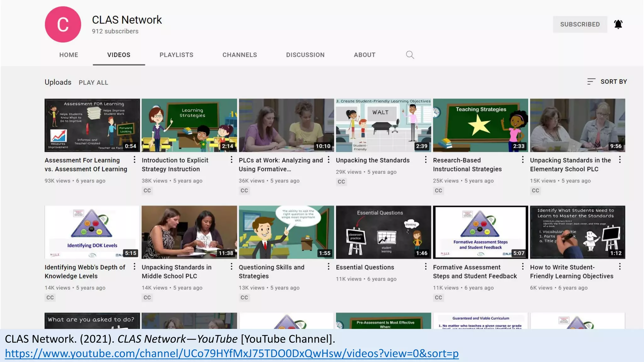Open the Unpacking the Standards video title

click(x=373, y=160)
